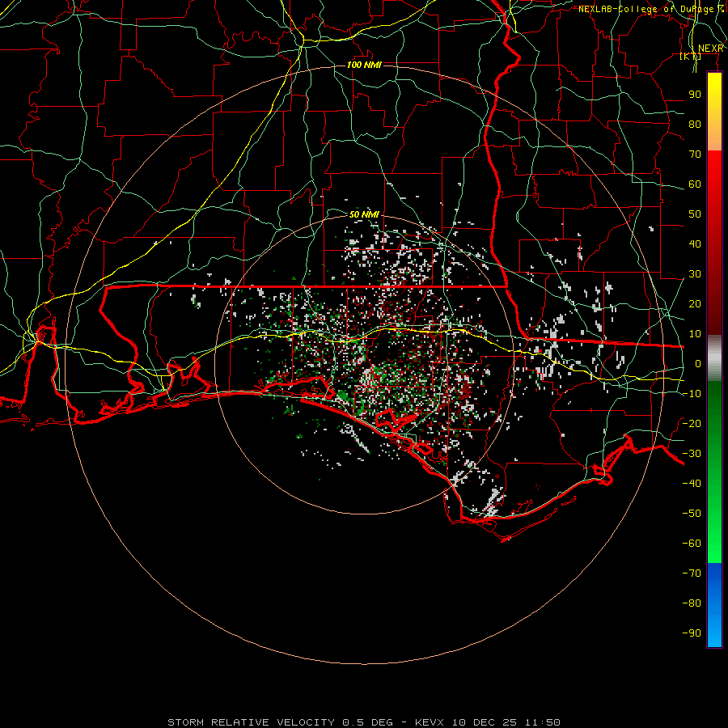
Task: Click the gray zero-velocity color bar segment
Action: point(714,358)
